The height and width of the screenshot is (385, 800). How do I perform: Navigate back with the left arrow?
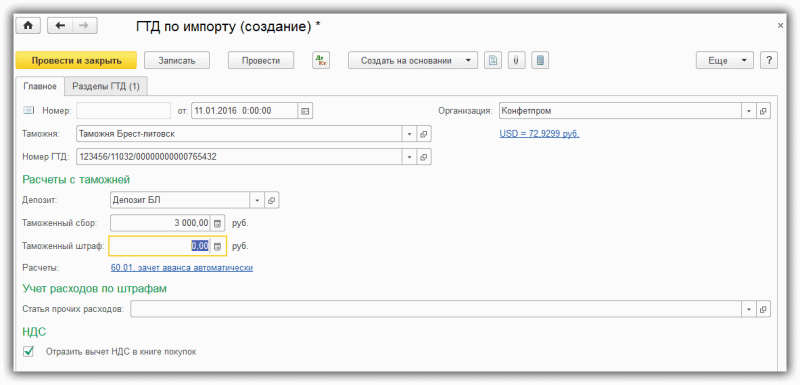(x=60, y=25)
